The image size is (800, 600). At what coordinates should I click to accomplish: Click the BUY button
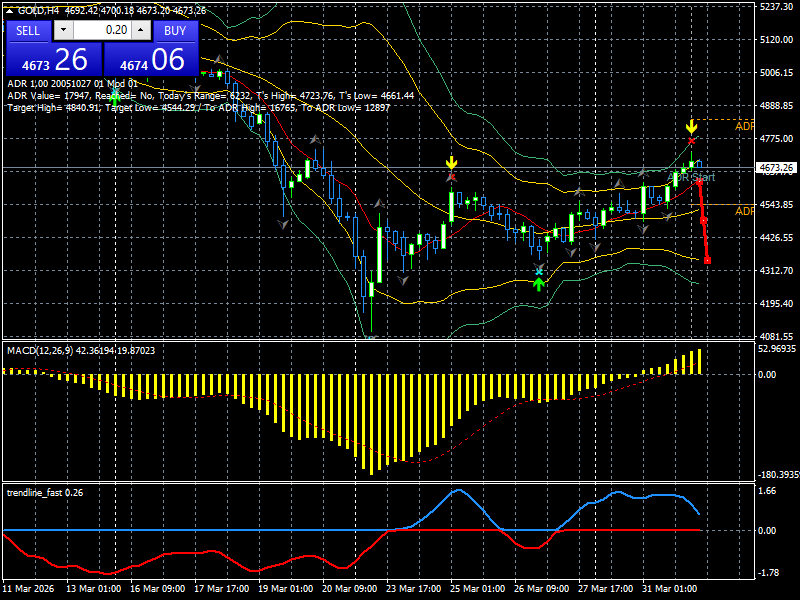[x=175, y=31]
